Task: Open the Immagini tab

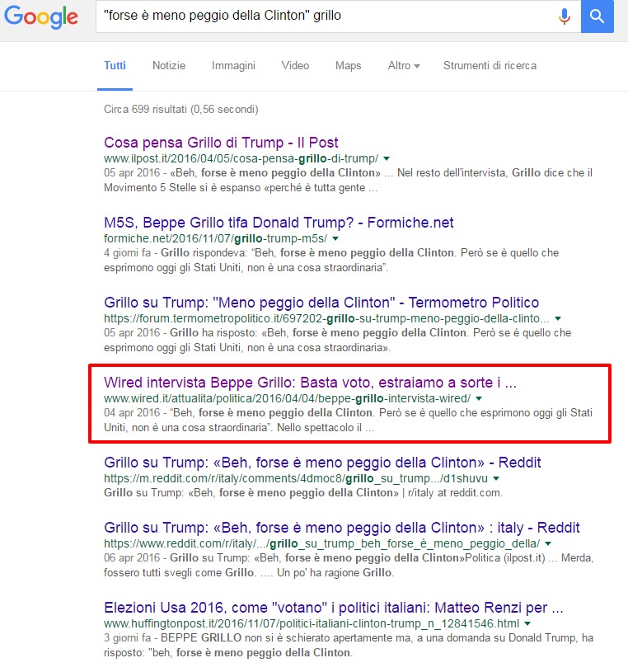Action: pos(233,66)
